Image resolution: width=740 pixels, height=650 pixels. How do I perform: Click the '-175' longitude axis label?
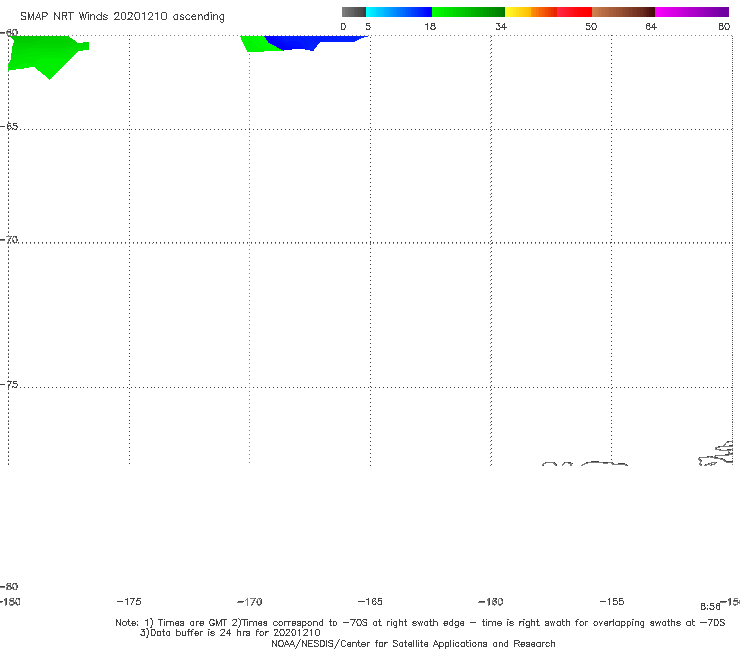click(129, 602)
